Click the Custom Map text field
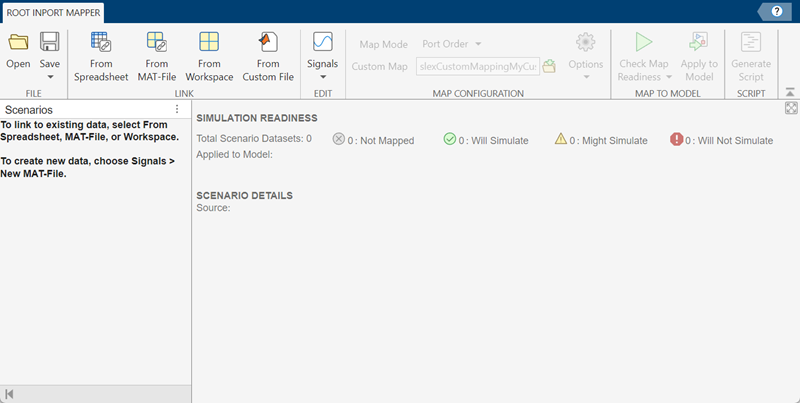 click(x=477, y=66)
